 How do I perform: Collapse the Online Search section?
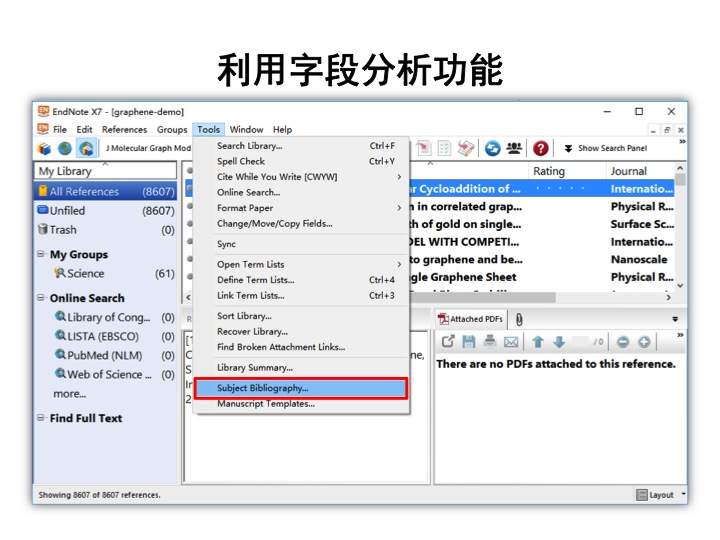point(41,298)
